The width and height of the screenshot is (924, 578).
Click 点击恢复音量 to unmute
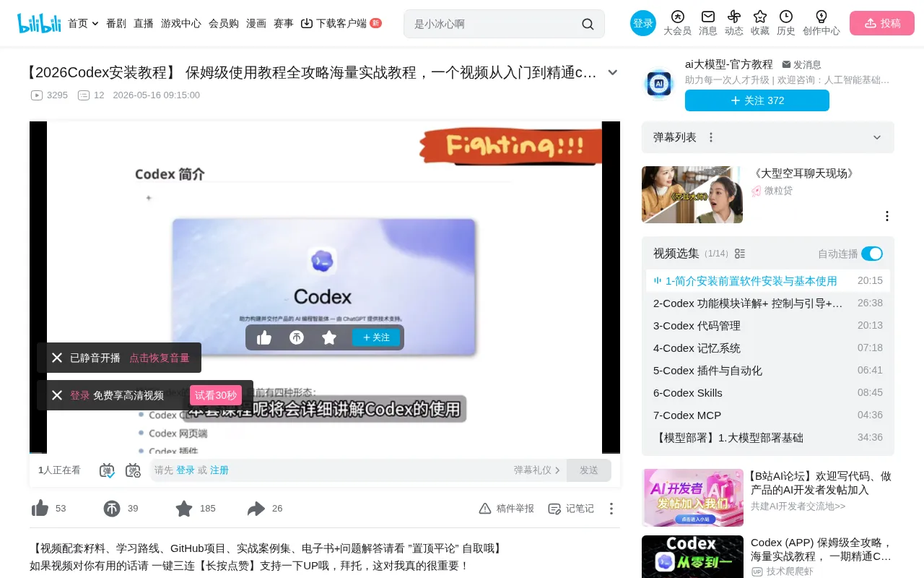(x=160, y=358)
